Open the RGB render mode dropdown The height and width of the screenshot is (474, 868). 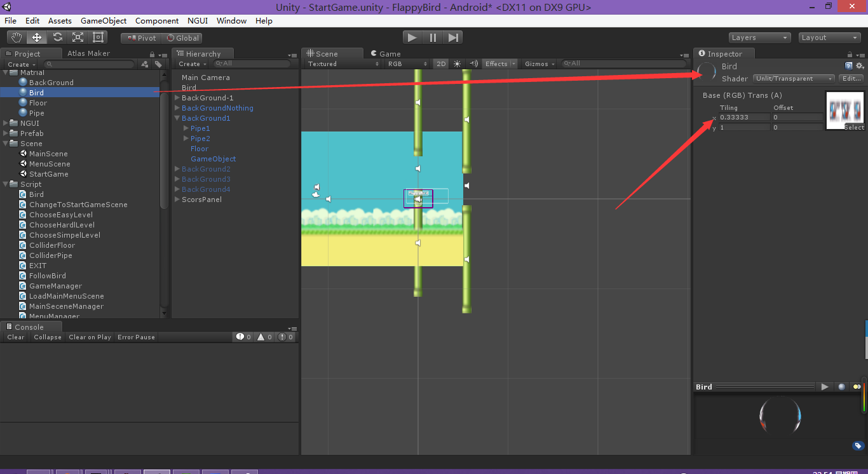(407, 64)
